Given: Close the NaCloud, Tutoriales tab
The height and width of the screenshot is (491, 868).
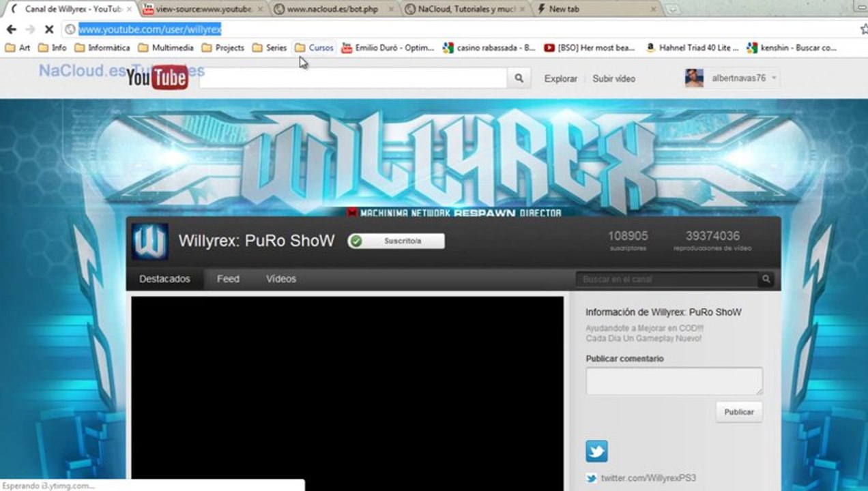Looking at the screenshot, I should click(522, 10).
